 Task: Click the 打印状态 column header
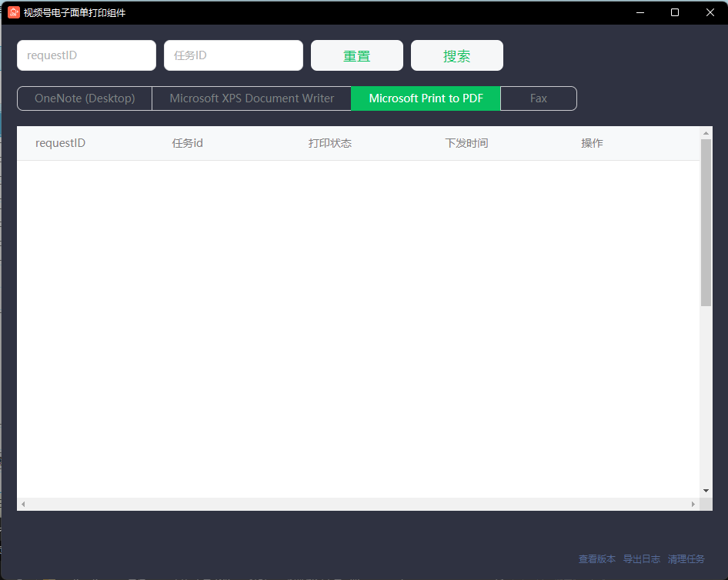[329, 143]
